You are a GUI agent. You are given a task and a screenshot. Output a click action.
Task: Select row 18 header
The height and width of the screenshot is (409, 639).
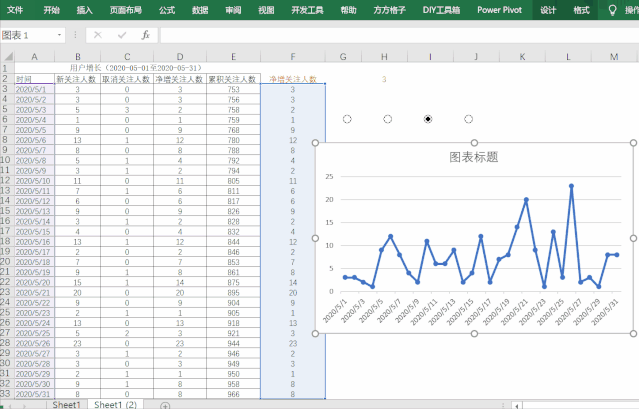coord(5,241)
